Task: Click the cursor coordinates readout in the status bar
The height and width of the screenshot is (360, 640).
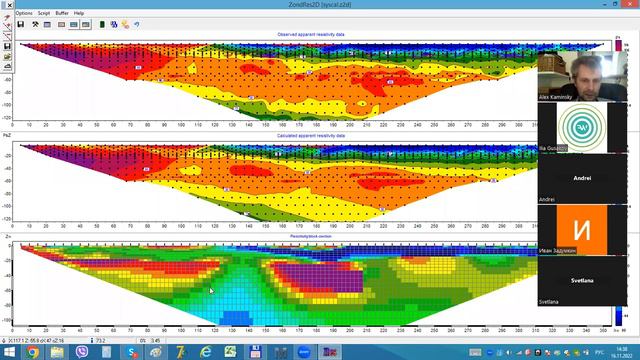Action: [x=36, y=340]
